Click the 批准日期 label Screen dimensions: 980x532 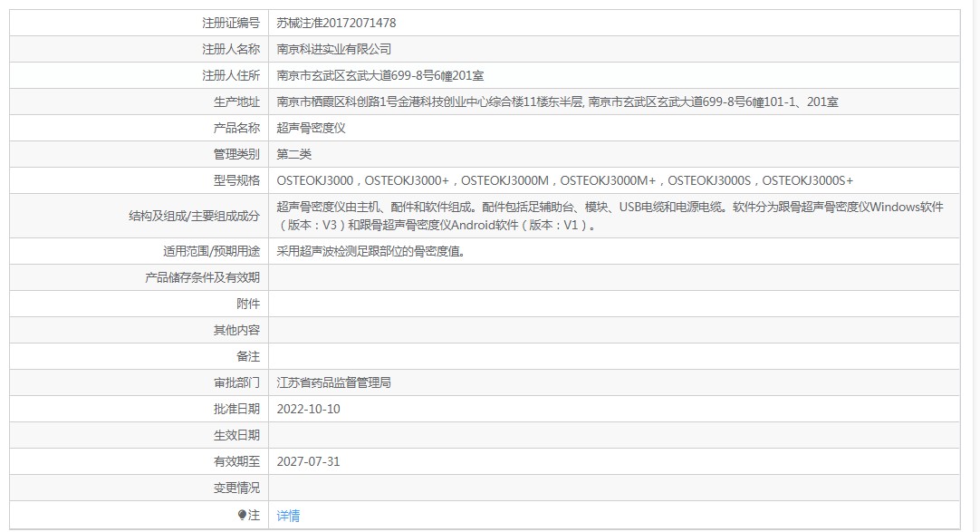236,409
